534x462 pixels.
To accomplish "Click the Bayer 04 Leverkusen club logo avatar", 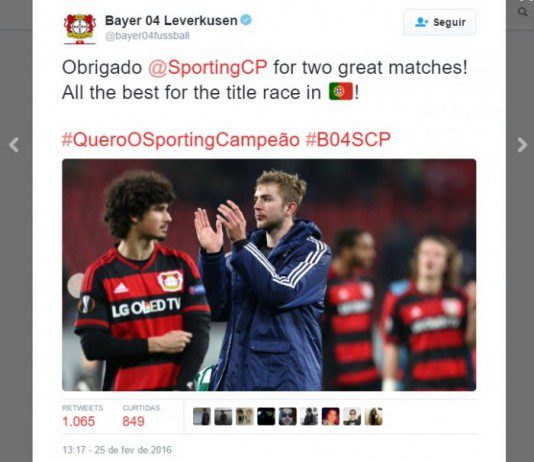I will click(80, 29).
